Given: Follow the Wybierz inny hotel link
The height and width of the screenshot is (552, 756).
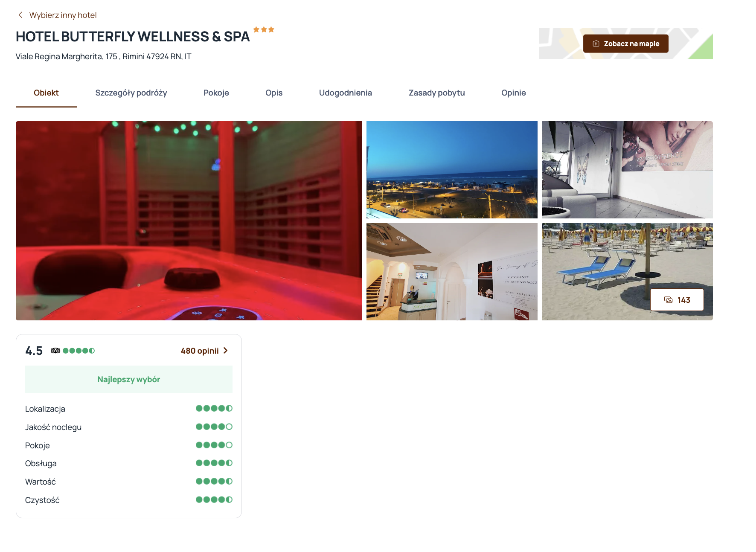Looking at the screenshot, I should point(63,15).
